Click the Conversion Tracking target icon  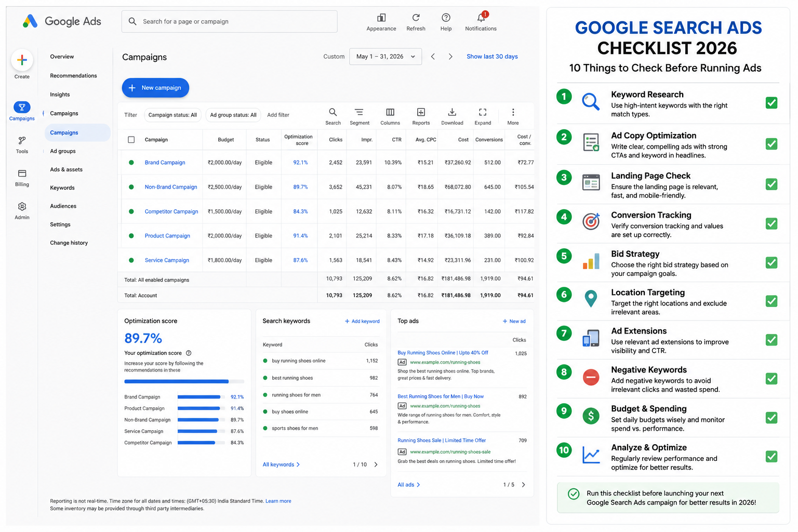tap(591, 222)
